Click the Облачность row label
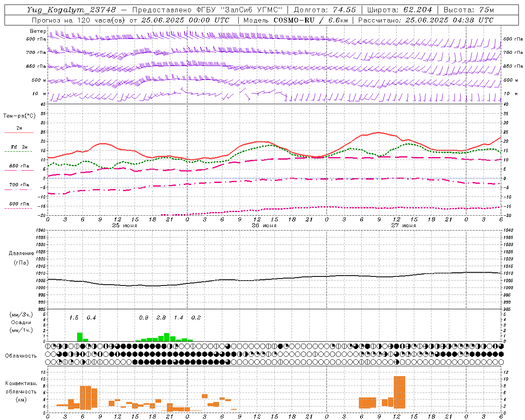 [21, 356]
